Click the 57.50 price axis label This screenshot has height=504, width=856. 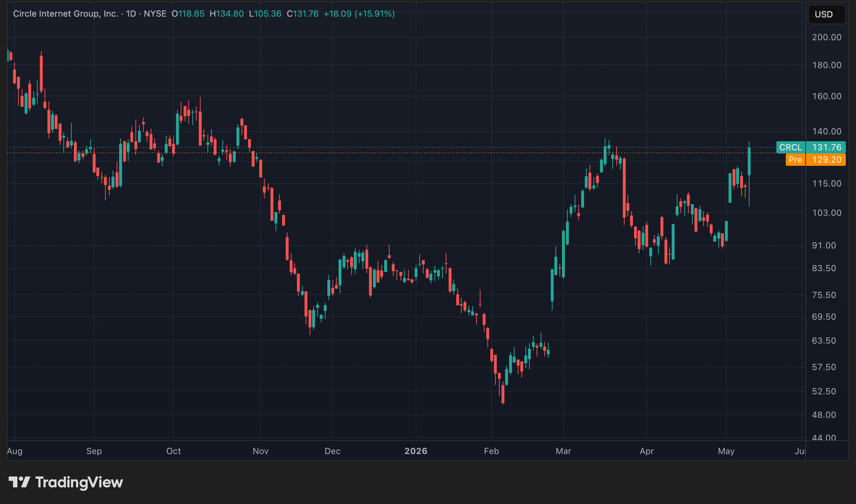[824, 367]
